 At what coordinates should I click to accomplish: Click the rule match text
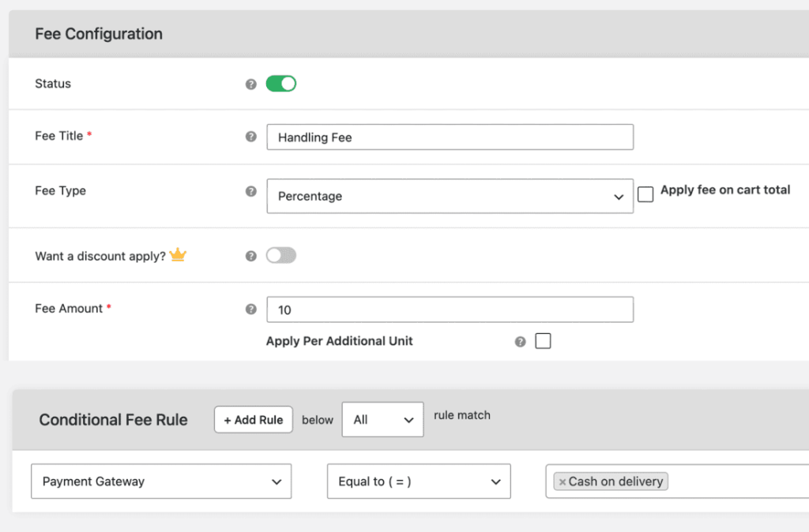[x=461, y=415]
